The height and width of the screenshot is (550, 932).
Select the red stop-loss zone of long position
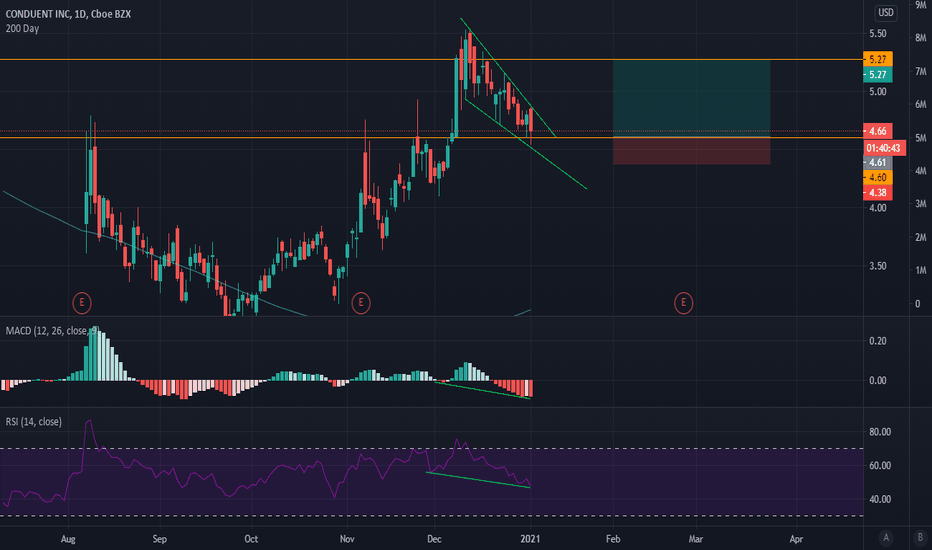pyautogui.click(x=692, y=151)
